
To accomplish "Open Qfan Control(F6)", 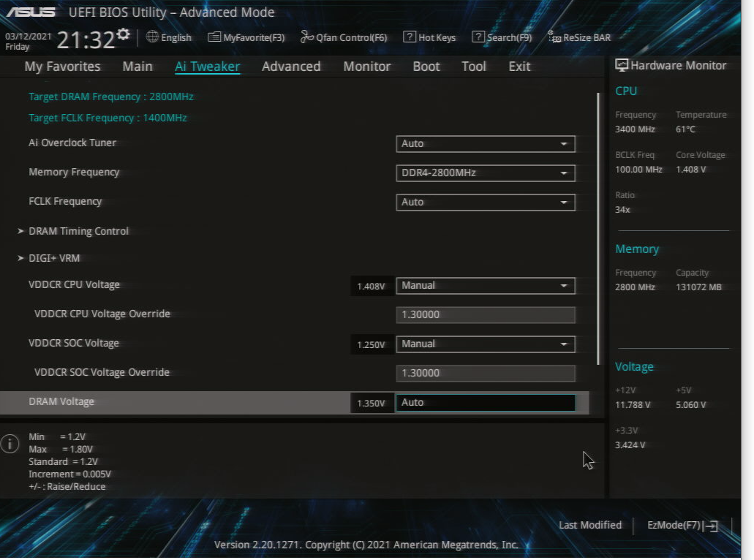I will click(x=344, y=37).
